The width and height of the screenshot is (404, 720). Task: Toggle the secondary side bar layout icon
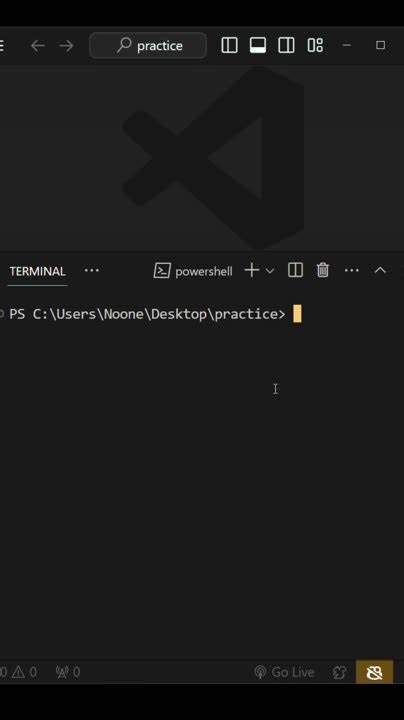[286, 45]
